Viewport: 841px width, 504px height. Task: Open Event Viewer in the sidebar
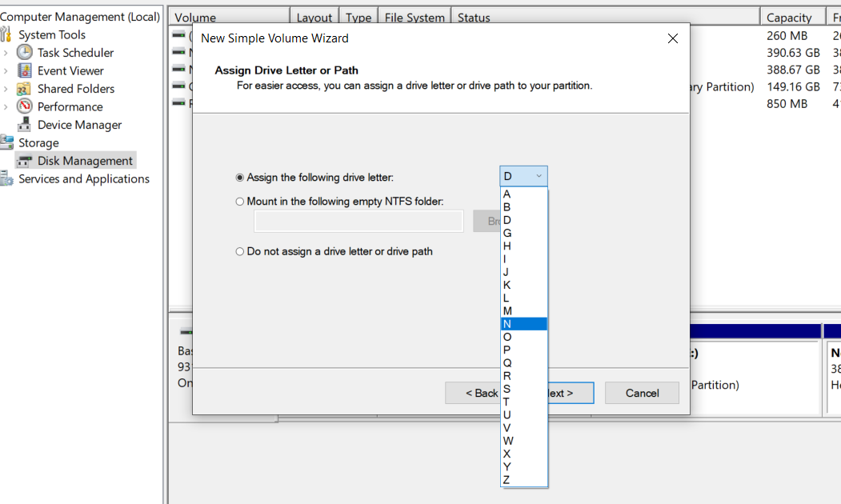coord(24,70)
